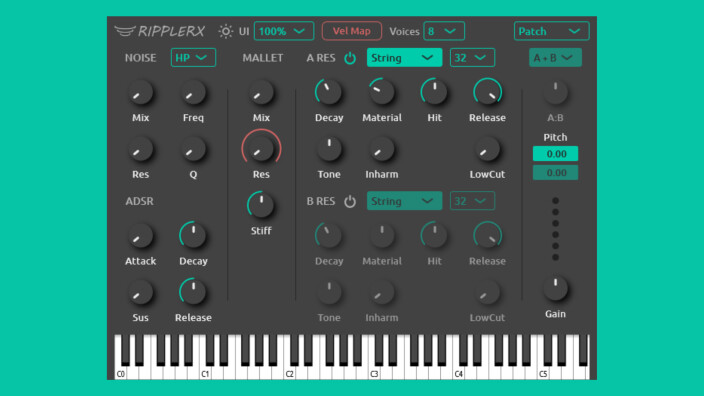Open the A RES String model dropdown
Image resolution: width=704 pixels, height=396 pixels.
coord(404,57)
